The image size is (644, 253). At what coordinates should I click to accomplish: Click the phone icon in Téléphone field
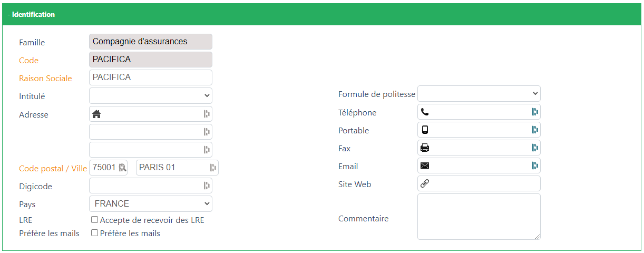425,112
